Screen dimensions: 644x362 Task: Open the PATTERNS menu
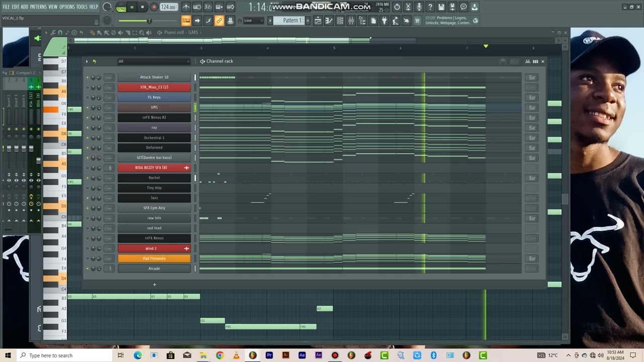click(x=38, y=7)
